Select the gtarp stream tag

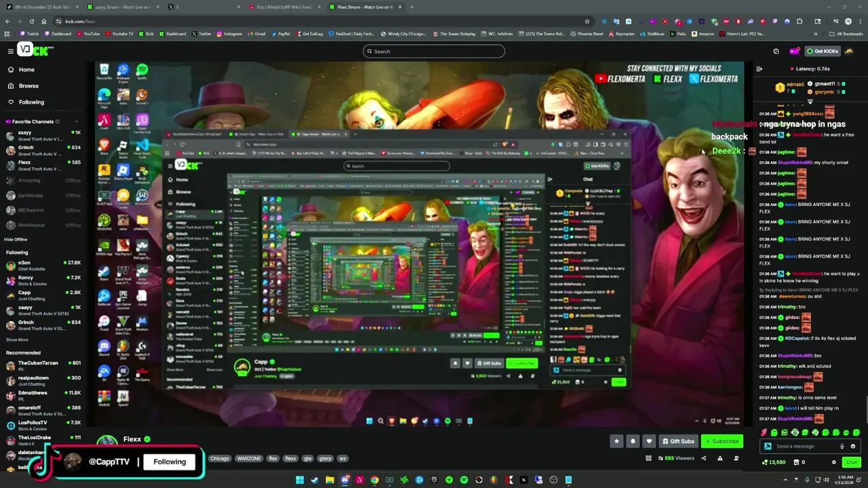[325, 459]
